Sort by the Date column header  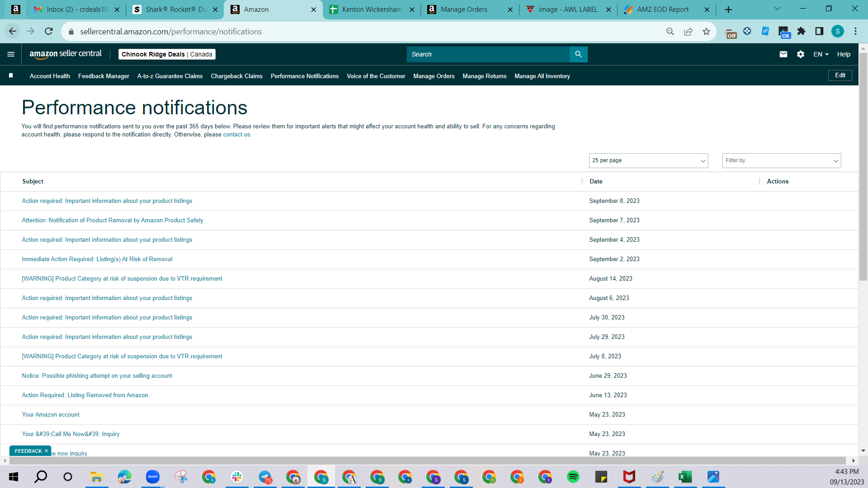pyautogui.click(x=596, y=182)
